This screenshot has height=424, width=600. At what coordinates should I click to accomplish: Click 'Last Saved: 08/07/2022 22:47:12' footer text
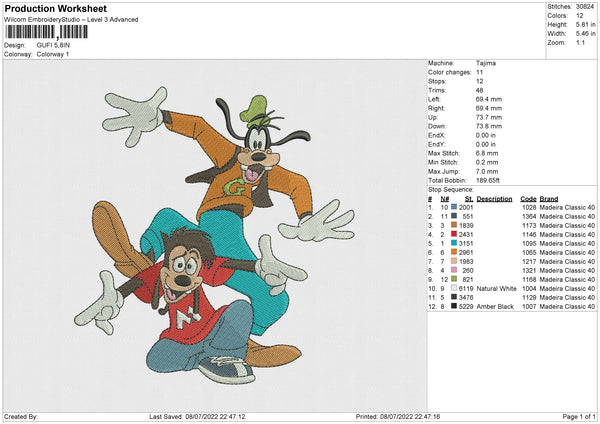(x=197, y=417)
